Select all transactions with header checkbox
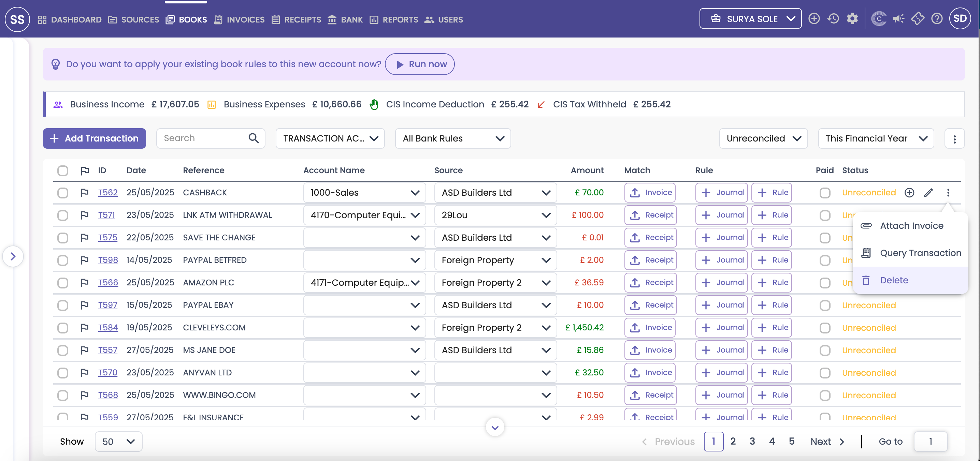 tap(63, 170)
